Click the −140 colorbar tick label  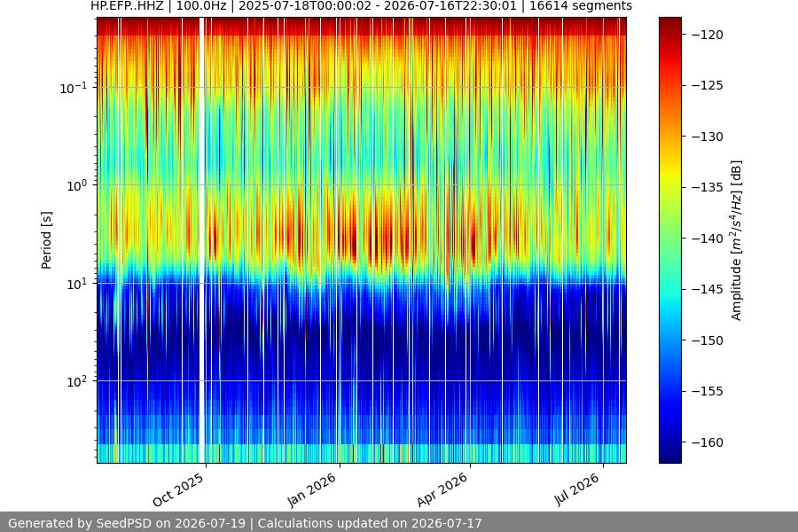(x=708, y=239)
